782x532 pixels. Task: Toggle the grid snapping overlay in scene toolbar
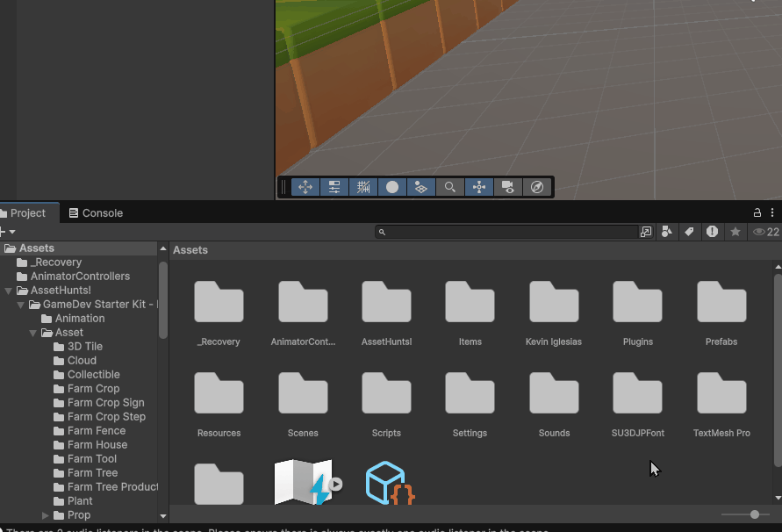tap(363, 187)
